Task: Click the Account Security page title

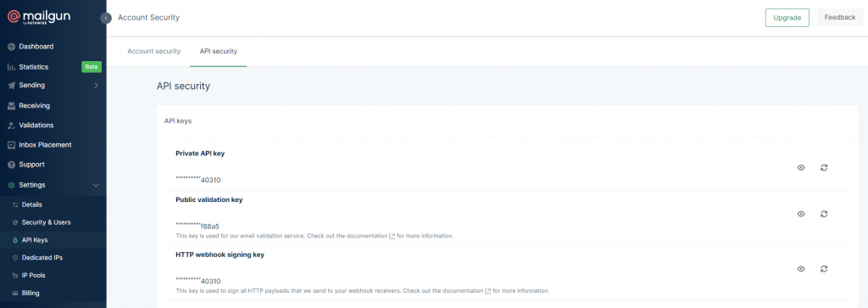Action: point(149,18)
